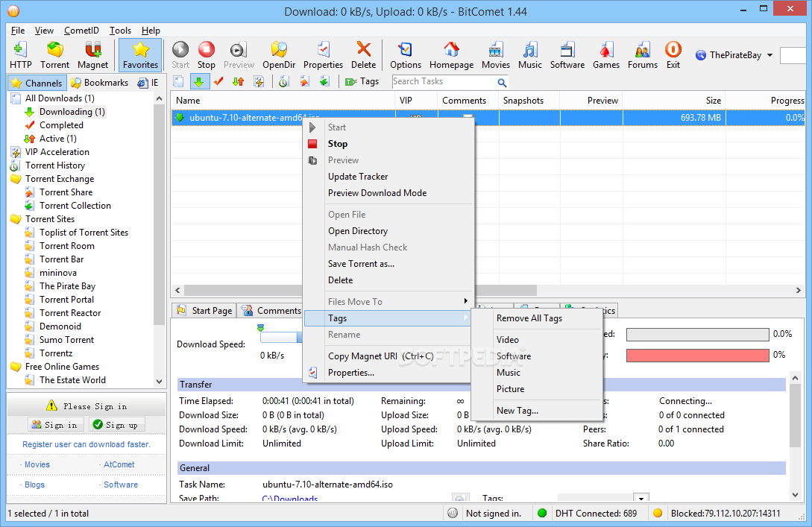Apply the Software tag from the submenu

pos(537,356)
